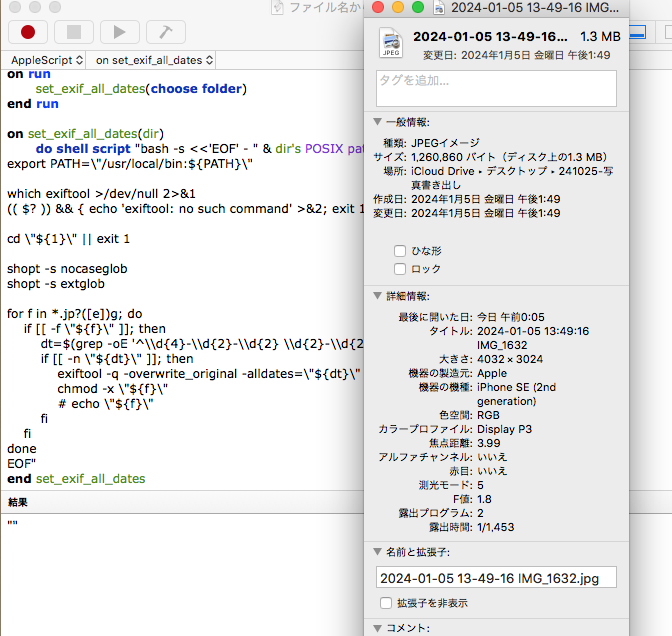Screen dimensions: 672x636
Task: Check the 拡張子を非表示 checkbox
Action: click(x=386, y=603)
